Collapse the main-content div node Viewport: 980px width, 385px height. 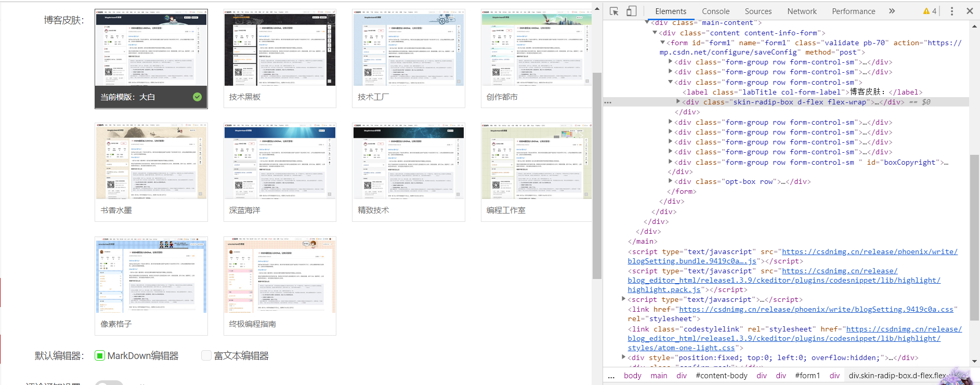pyautogui.click(x=647, y=22)
